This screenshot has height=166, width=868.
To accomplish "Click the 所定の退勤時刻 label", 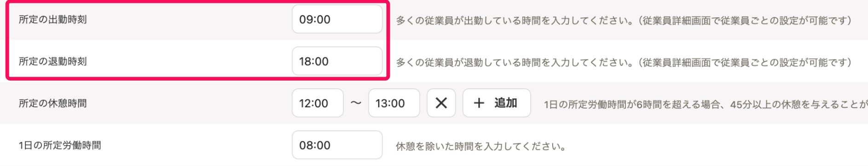I will coord(52,61).
